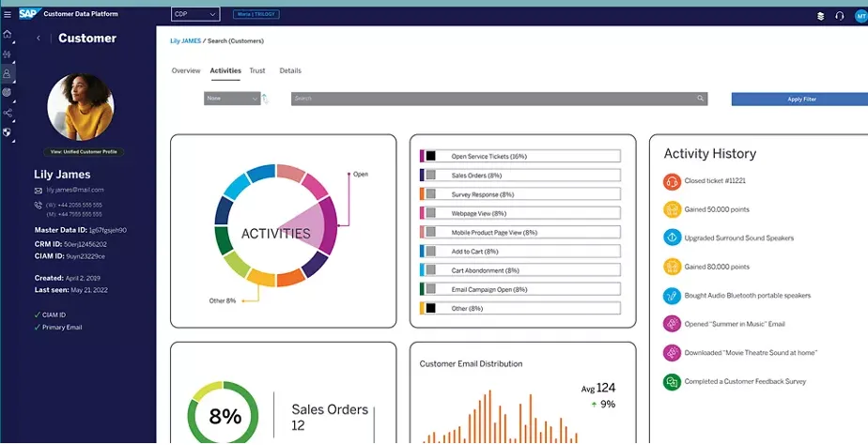Screen dimensions: 868x445
Task: Toggle the Open Service Tickets legend checkbox
Action: pyautogui.click(x=431, y=156)
